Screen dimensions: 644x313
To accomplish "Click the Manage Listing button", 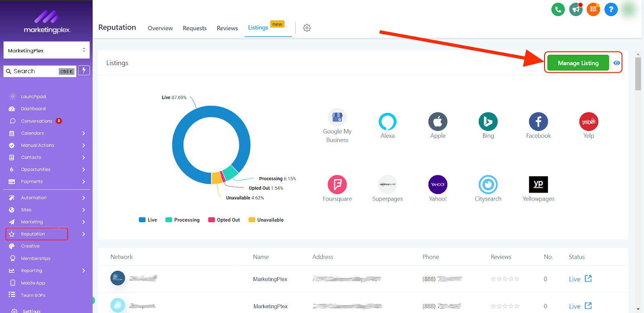I will 578,63.
